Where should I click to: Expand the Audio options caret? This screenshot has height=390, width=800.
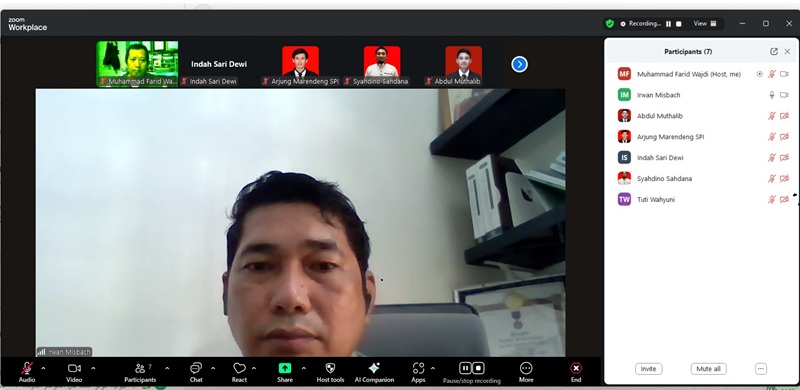coord(43,368)
